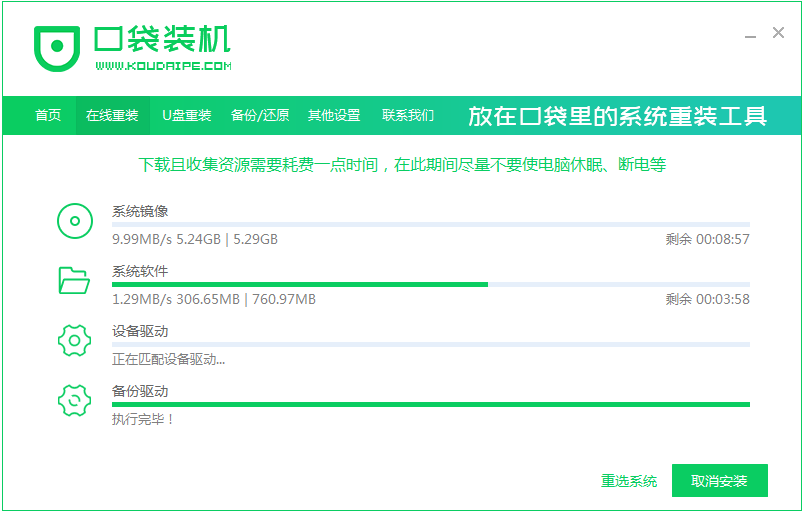Click the 系统软件 download progress bar
The image size is (804, 513).
[430, 284]
